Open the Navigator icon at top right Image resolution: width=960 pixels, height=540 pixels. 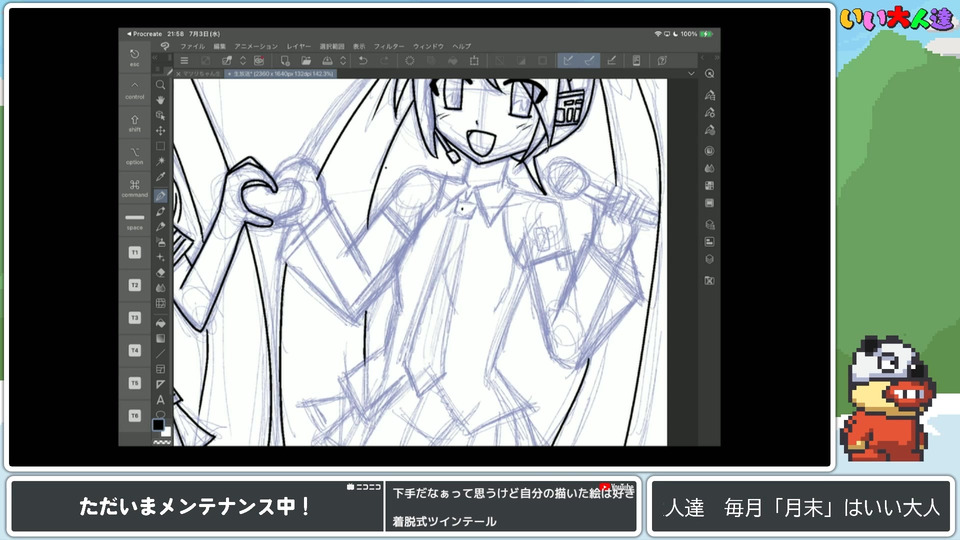click(x=710, y=73)
